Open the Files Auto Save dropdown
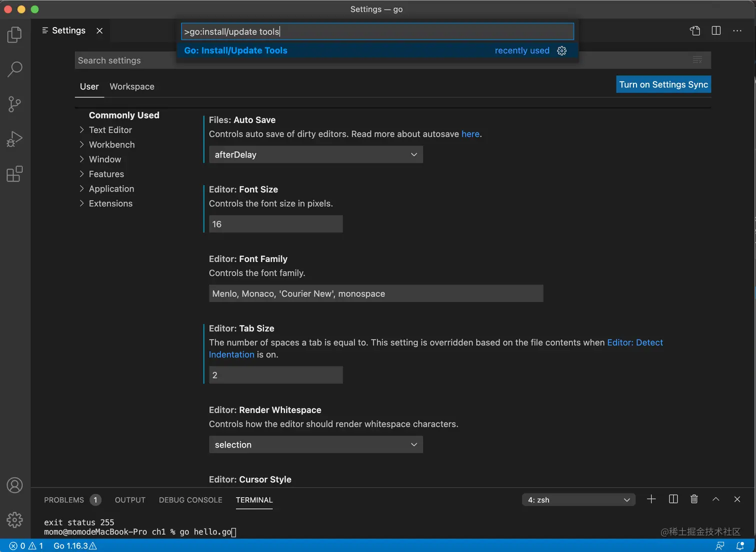756x552 pixels. pyautogui.click(x=316, y=154)
